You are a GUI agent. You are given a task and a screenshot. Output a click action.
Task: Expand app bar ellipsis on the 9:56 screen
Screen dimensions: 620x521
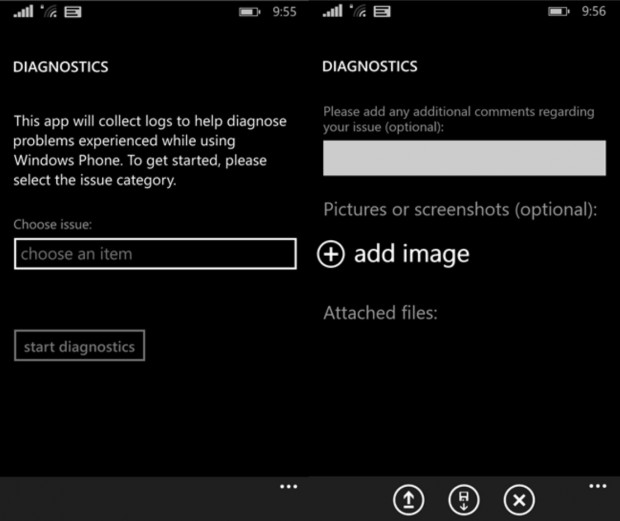598,487
